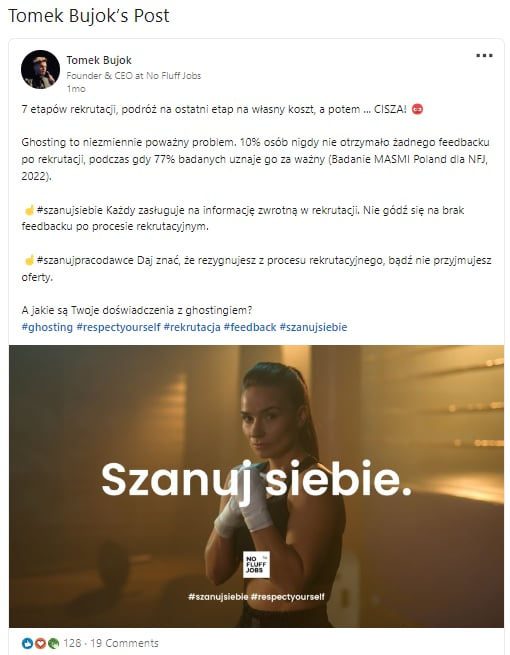The height and width of the screenshot is (655, 510).
Task: Open the blue #szanujsiebie hashtag link
Action: click(x=313, y=327)
